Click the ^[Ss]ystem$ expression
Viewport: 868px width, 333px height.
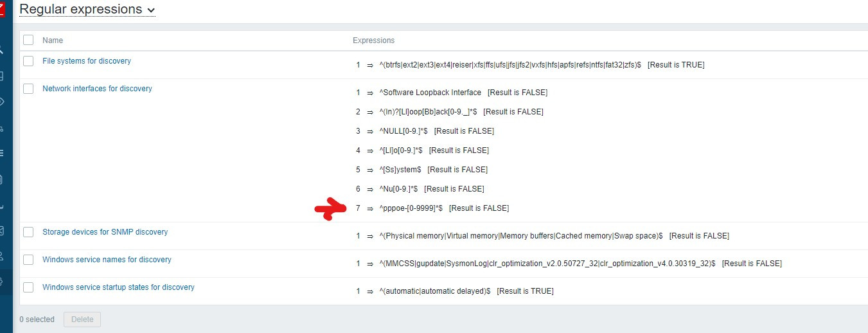pos(400,170)
